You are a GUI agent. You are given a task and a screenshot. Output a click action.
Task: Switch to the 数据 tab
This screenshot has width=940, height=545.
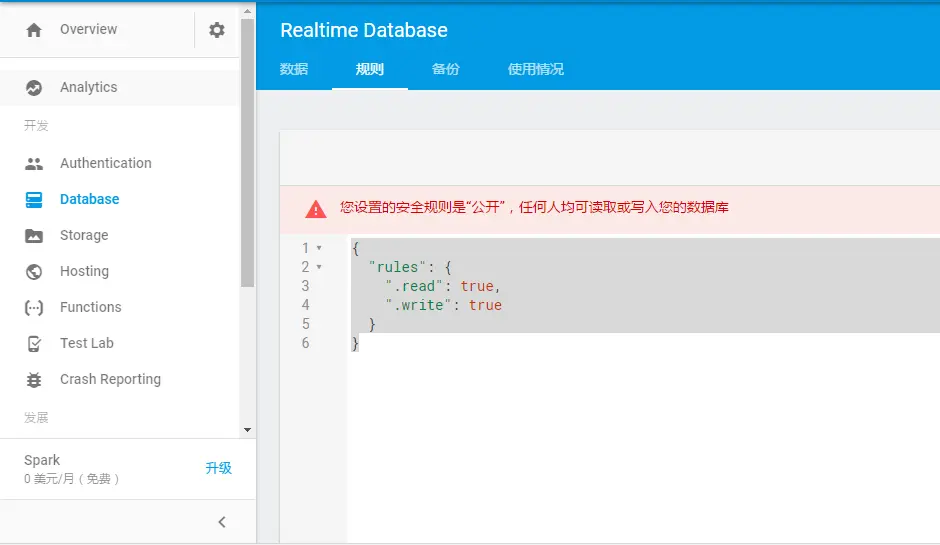(x=294, y=69)
